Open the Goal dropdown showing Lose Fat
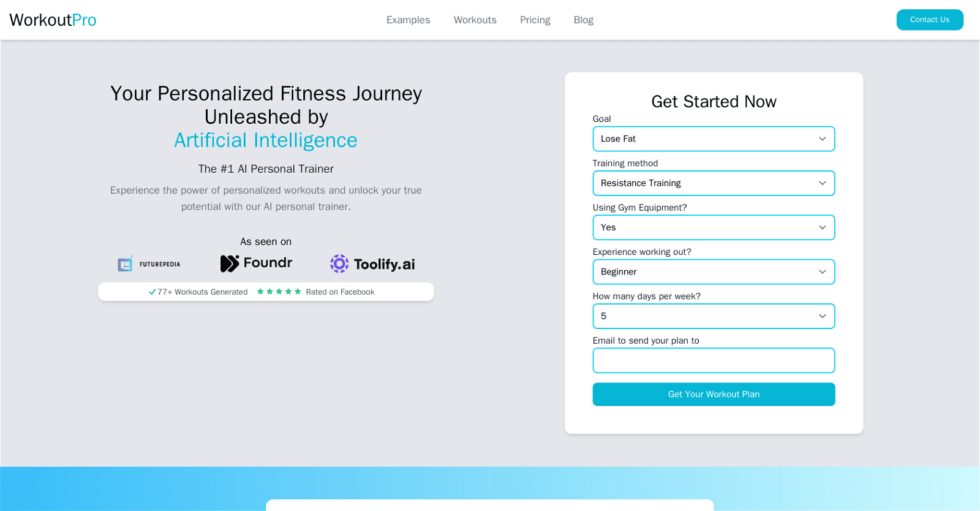Screen dimensions: 980x511 click(x=714, y=138)
